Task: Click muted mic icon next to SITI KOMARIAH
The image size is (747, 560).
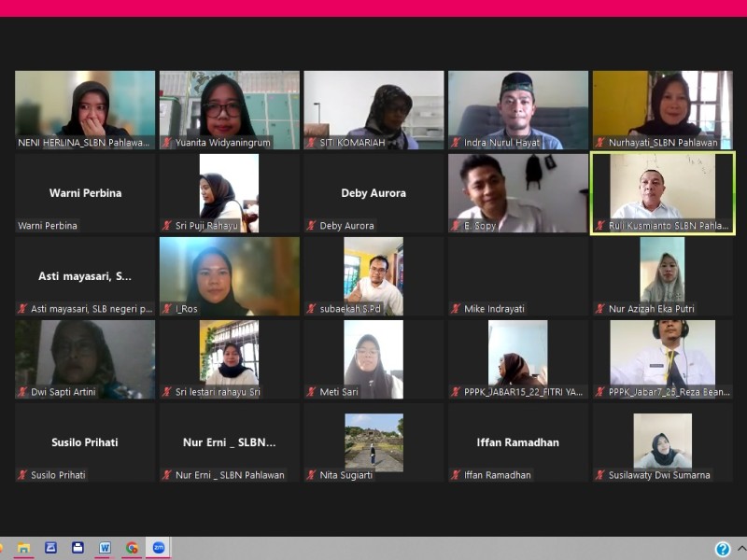Action: (312, 143)
